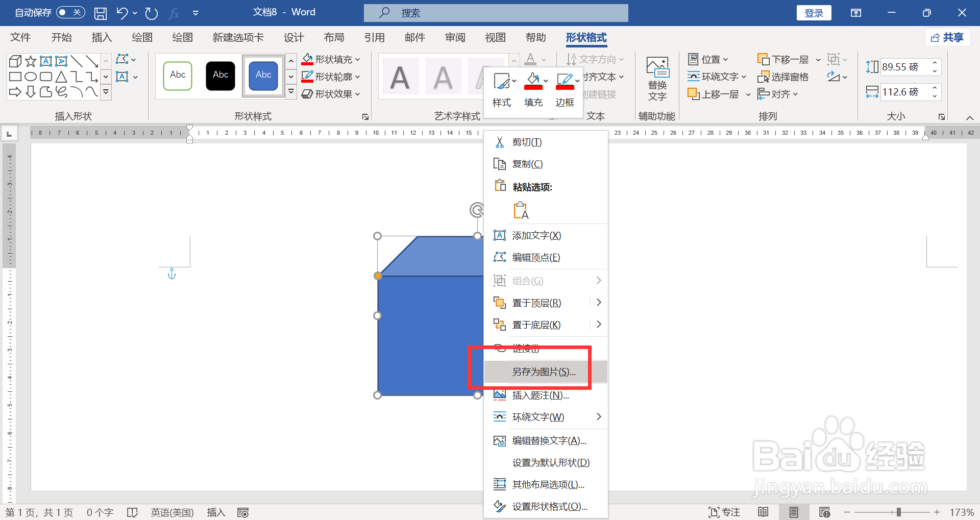Click the 共享 share button

(x=947, y=37)
